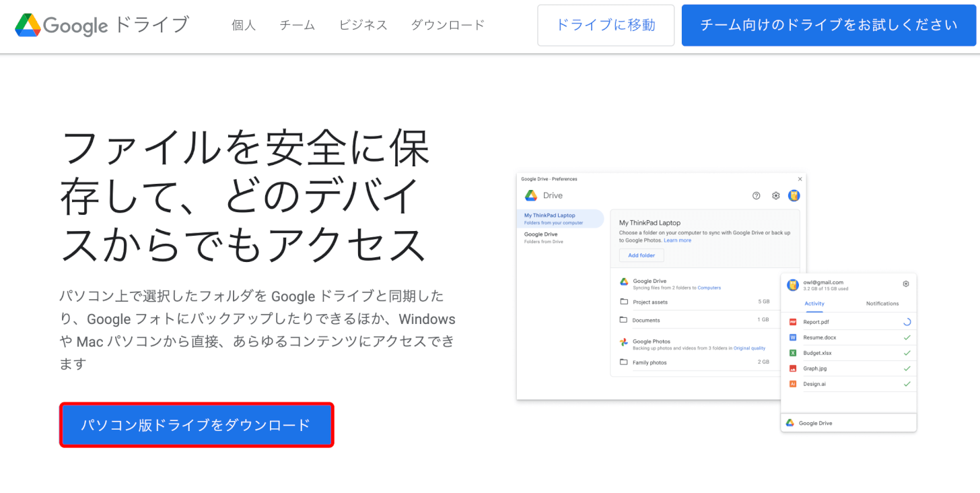Open the gear icon in the activity popup
Image resolution: width=980 pixels, height=493 pixels.
point(907,284)
